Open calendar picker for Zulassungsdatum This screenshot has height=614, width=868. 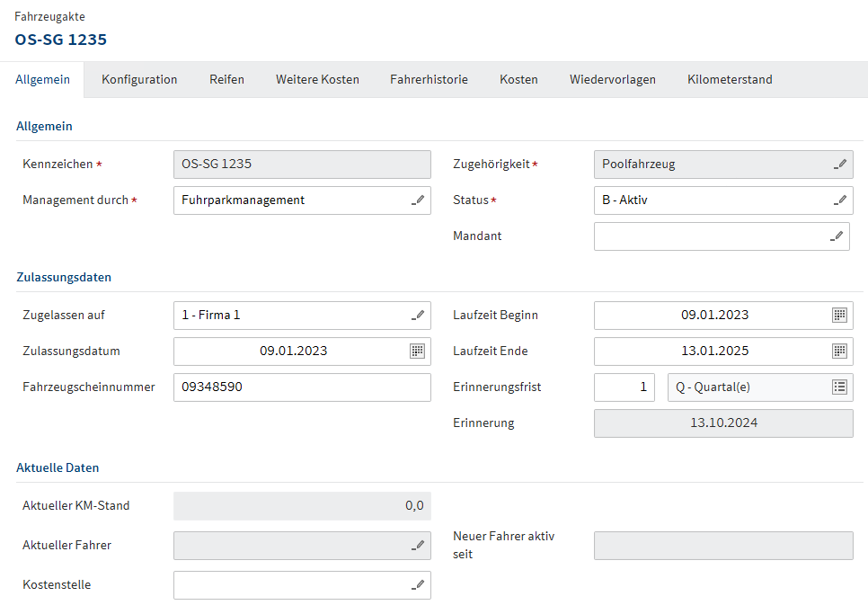point(418,351)
